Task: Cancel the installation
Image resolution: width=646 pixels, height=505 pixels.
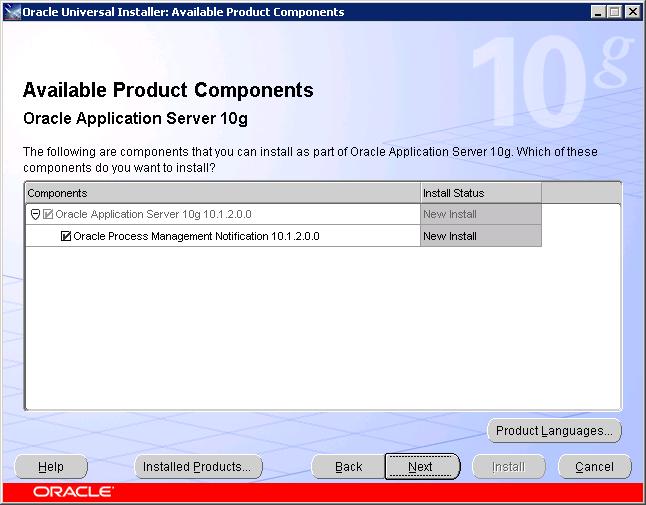Action: click(x=595, y=467)
